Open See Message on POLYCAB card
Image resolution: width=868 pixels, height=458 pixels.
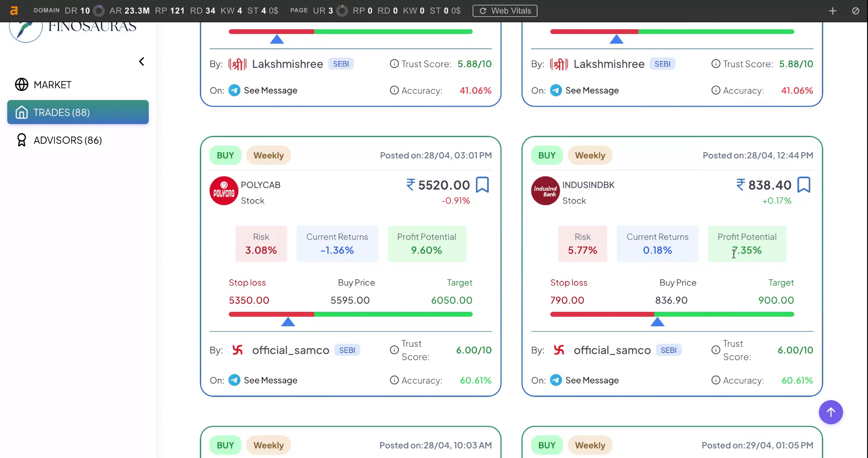(x=270, y=380)
